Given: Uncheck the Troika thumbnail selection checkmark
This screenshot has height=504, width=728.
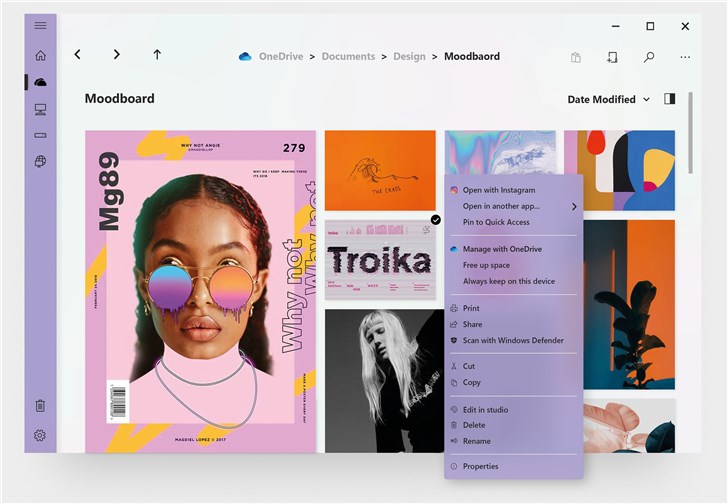Looking at the screenshot, I should pyautogui.click(x=436, y=220).
